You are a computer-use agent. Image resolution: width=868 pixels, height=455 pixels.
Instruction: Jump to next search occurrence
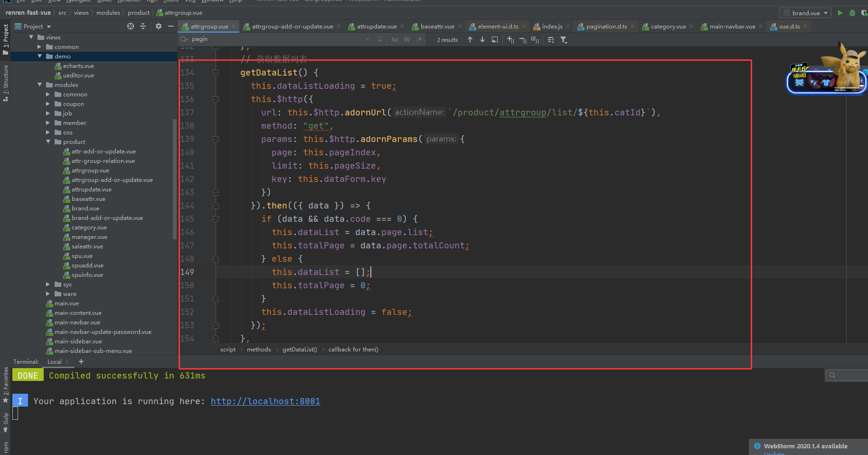pyautogui.click(x=482, y=39)
